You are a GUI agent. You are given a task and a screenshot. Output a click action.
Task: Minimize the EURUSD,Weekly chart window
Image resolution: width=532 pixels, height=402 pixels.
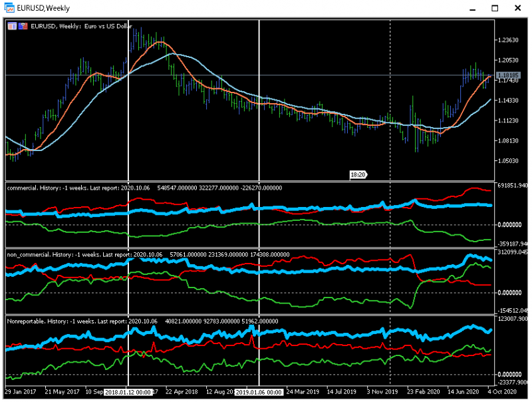point(472,8)
